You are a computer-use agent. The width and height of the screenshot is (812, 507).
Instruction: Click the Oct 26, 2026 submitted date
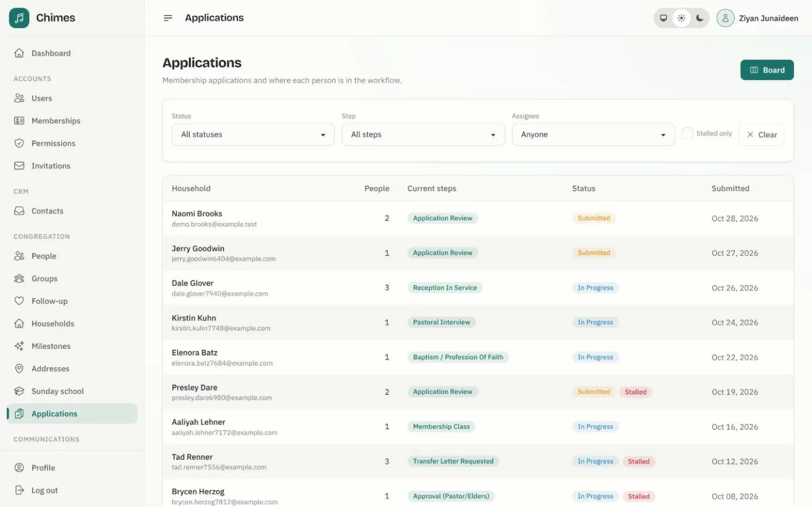[735, 288]
